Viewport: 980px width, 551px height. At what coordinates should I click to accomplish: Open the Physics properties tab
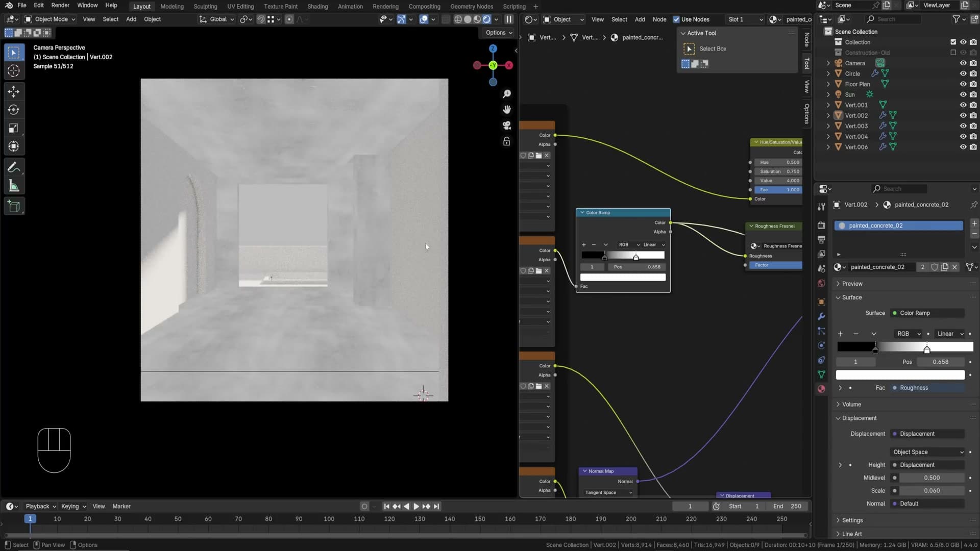click(x=821, y=345)
